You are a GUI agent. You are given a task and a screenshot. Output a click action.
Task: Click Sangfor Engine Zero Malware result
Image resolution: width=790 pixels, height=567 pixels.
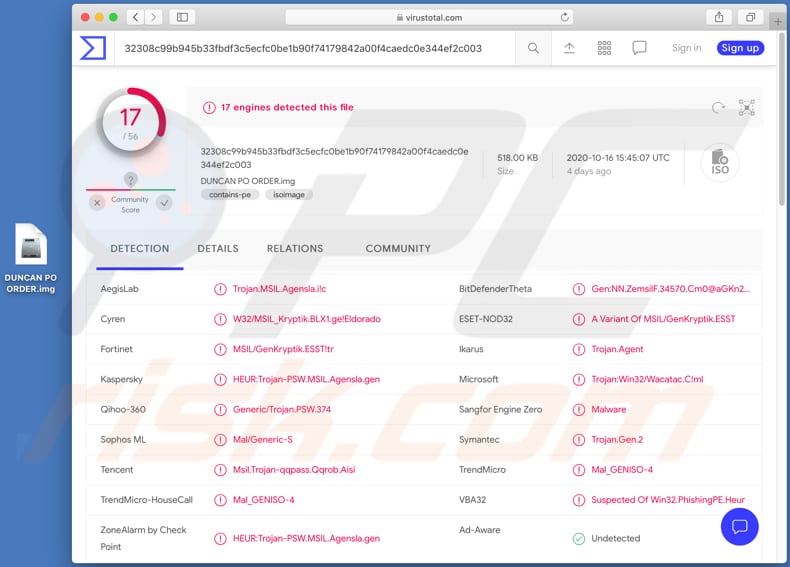[609, 410]
